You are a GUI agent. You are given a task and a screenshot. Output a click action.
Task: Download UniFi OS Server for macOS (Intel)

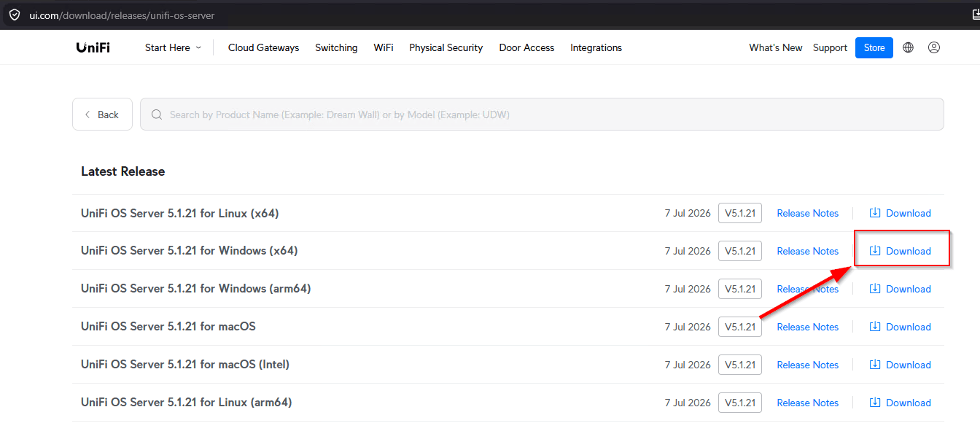point(901,365)
